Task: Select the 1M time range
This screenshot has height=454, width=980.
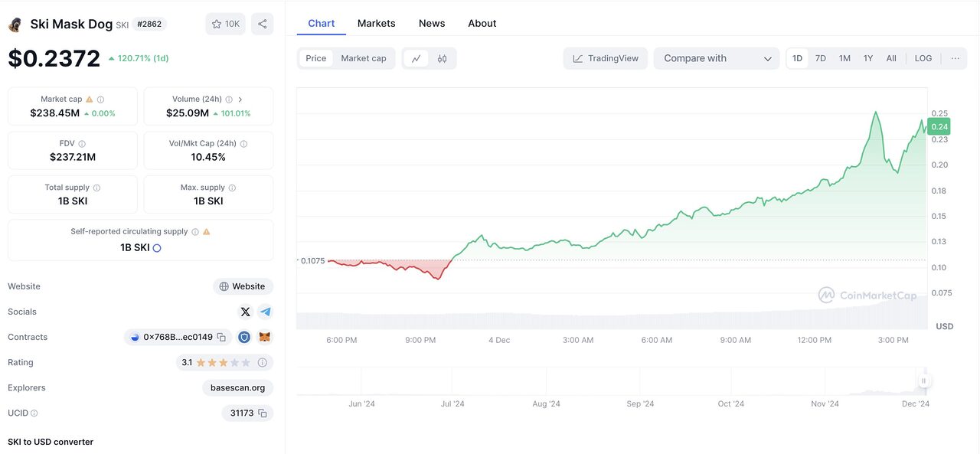Action: coord(844,58)
